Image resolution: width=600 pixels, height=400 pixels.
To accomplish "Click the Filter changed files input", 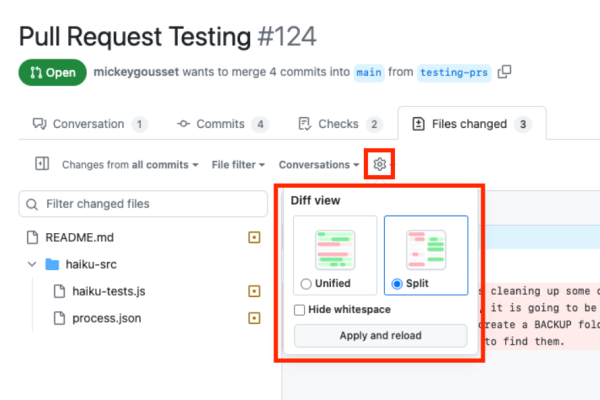I will (143, 204).
